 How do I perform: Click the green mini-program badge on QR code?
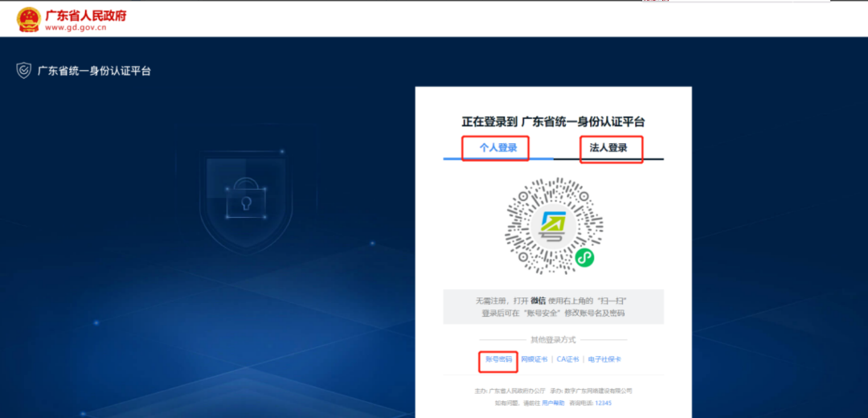pyautogui.click(x=583, y=257)
